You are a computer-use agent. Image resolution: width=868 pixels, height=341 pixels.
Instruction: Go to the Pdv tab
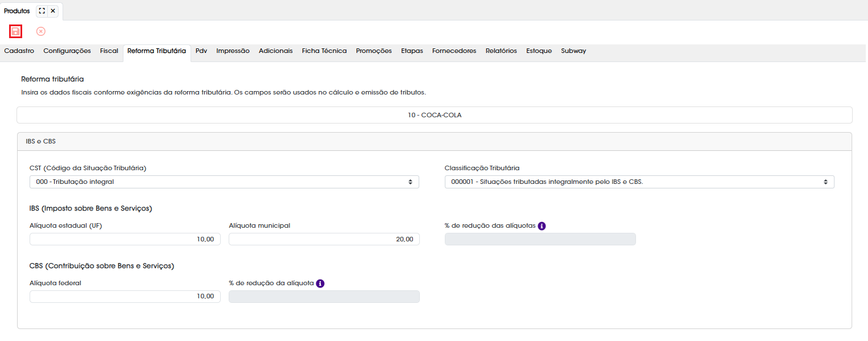pos(201,51)
